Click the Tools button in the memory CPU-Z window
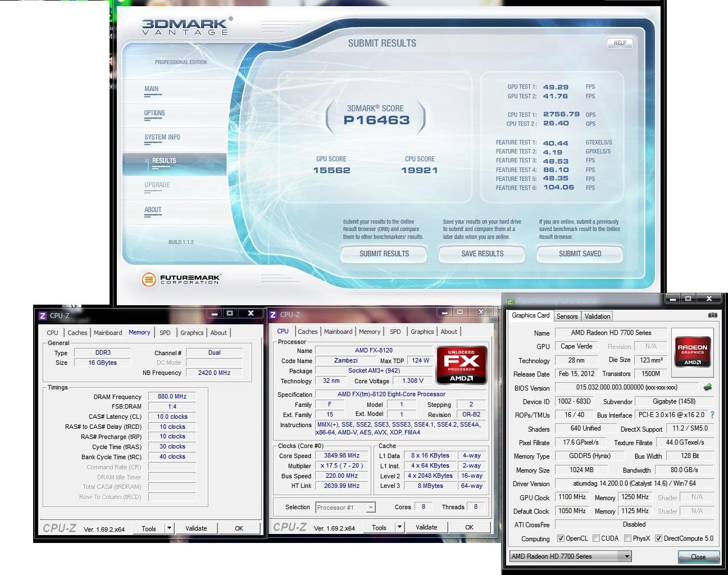 (x=149, y=528)
